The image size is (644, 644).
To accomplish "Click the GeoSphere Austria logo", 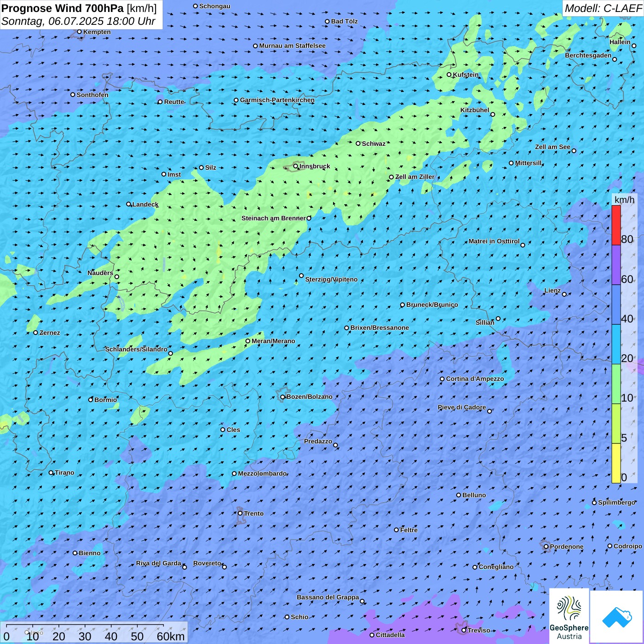I will pos(569,616).
